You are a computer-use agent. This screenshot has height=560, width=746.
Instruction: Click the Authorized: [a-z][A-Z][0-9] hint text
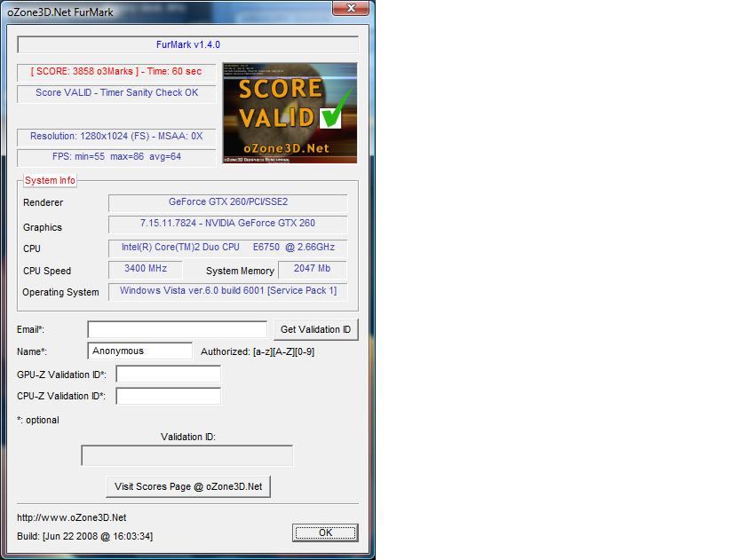pos(258,351)
